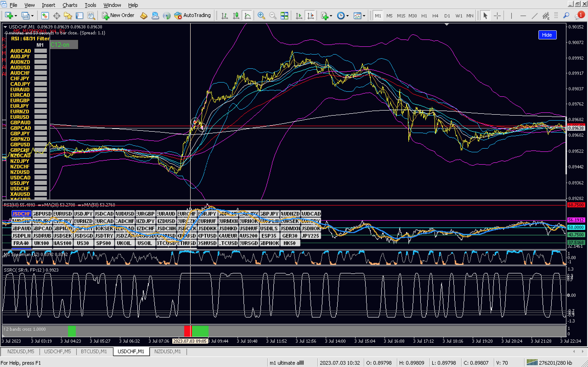The height and width of the screenshot is (367, 588).
Task: Open the Charts menu
Action: tap(70, 5)
